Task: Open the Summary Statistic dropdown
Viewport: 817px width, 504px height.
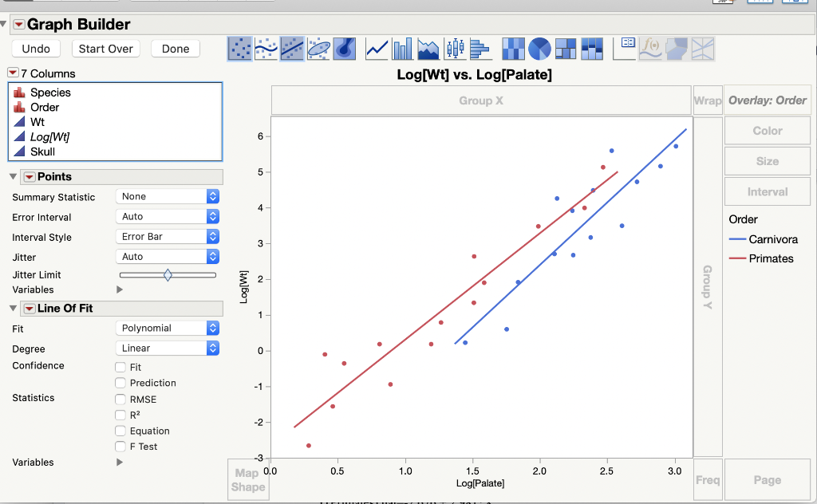Action: coord(167,196)
